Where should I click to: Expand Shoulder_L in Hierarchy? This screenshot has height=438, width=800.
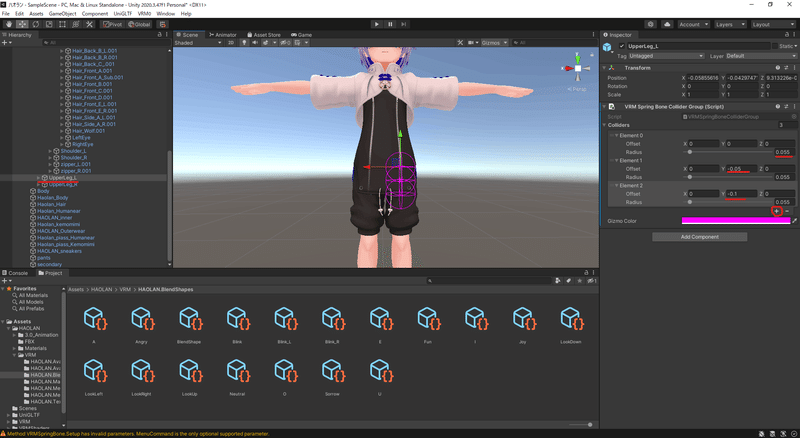[50, 151]
